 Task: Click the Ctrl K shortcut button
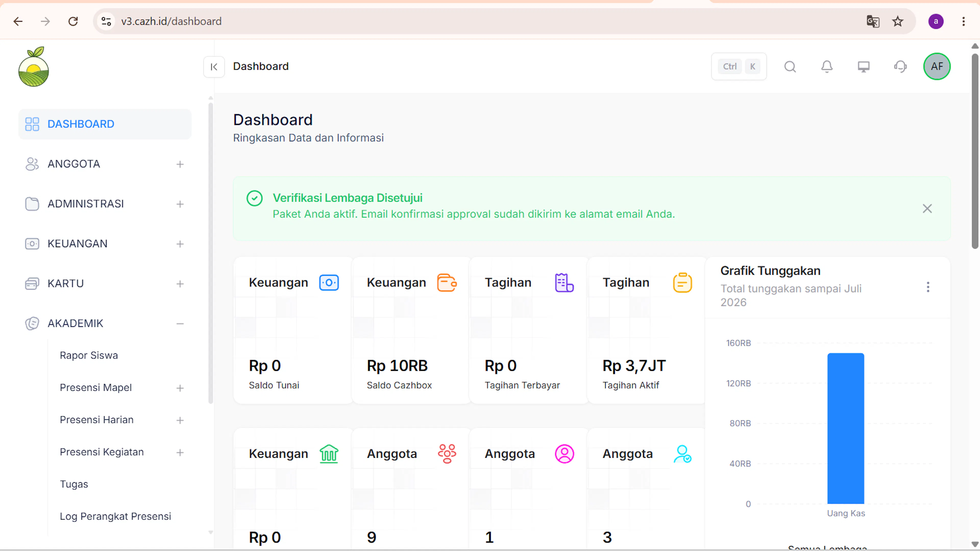tap(738, 67)
